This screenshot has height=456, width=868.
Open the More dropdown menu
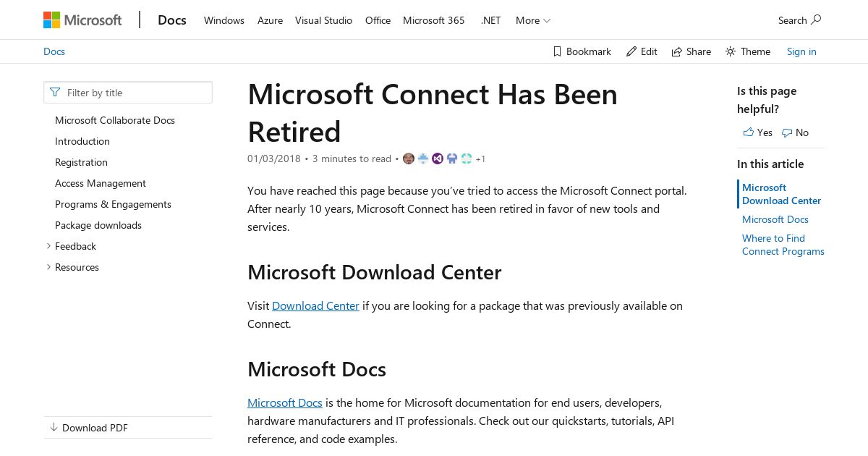coord(533,20)
